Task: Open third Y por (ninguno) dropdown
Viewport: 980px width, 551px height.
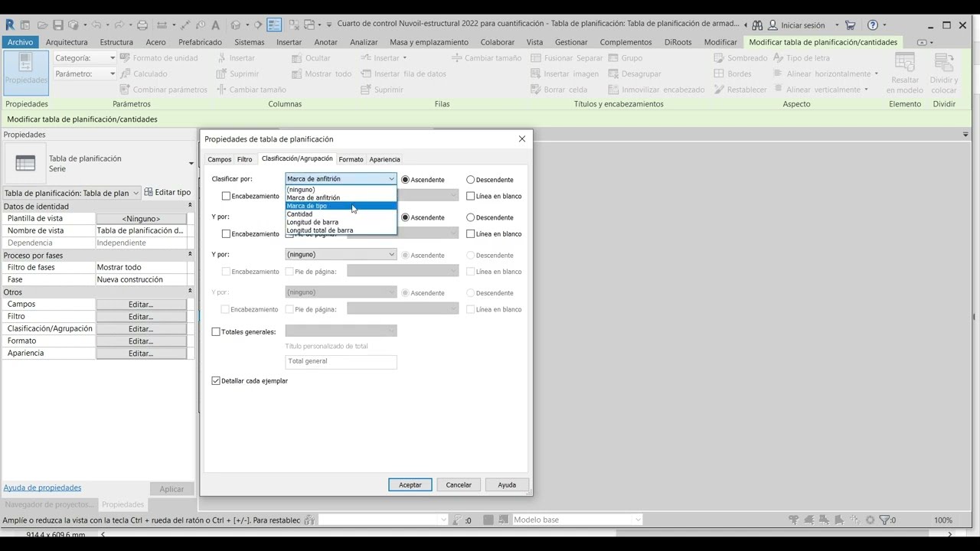Action: (341, 254)
